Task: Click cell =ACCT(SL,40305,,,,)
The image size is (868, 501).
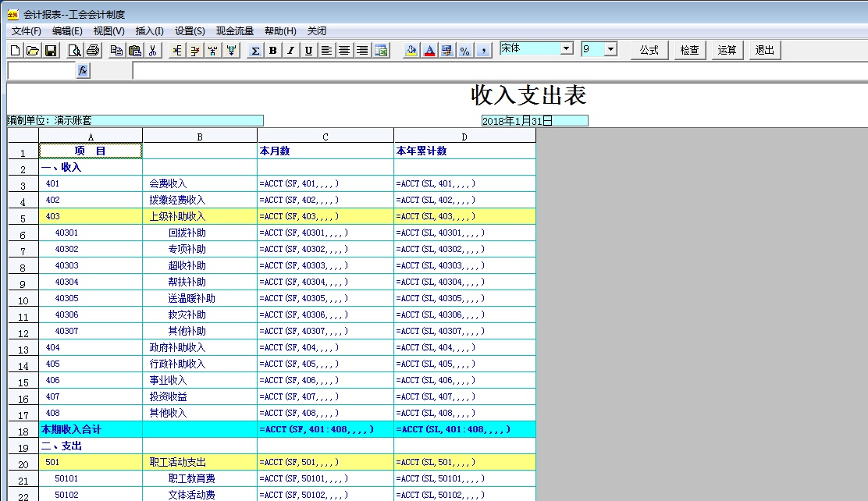Action: point(465,298)
